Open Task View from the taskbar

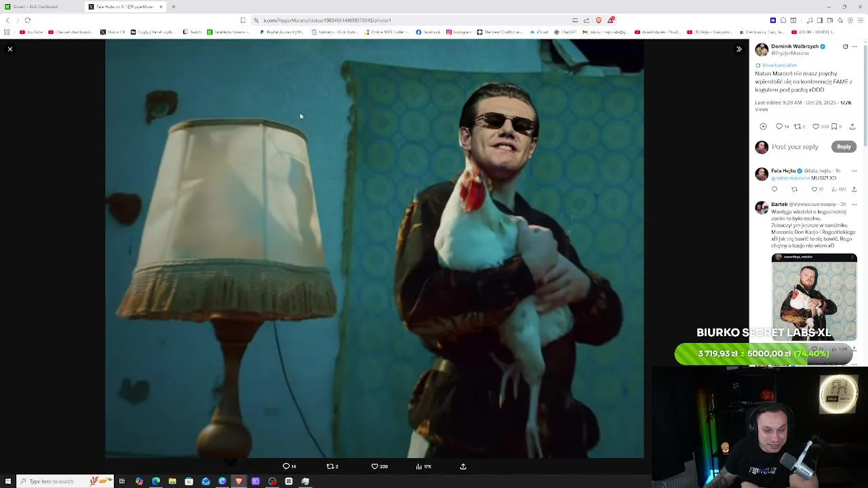pos(122,481)
